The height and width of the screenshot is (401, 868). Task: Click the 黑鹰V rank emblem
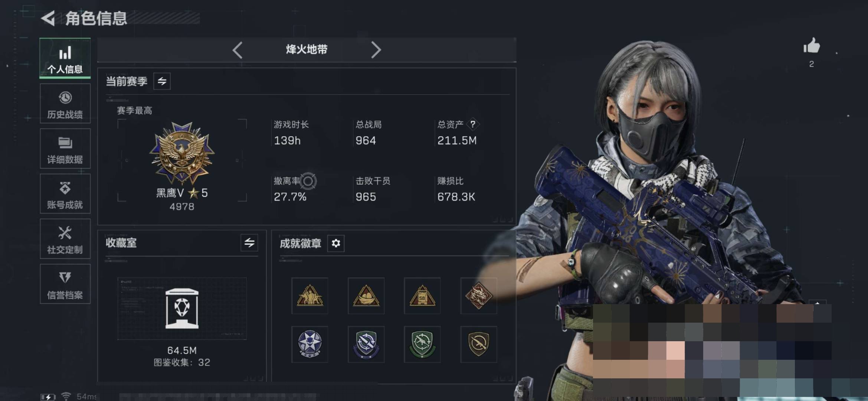coord(182,153)
